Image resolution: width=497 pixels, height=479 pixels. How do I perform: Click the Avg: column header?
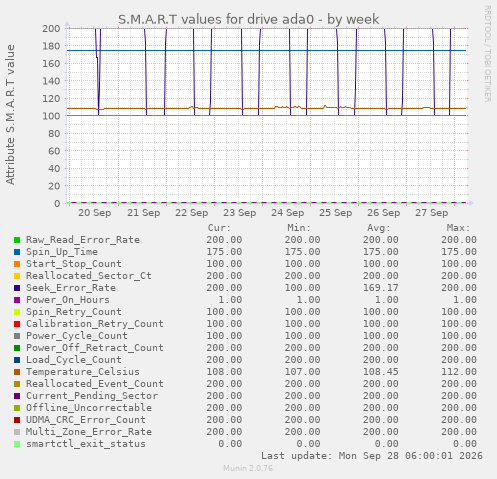pyautogui.click(x=379, y=228)
